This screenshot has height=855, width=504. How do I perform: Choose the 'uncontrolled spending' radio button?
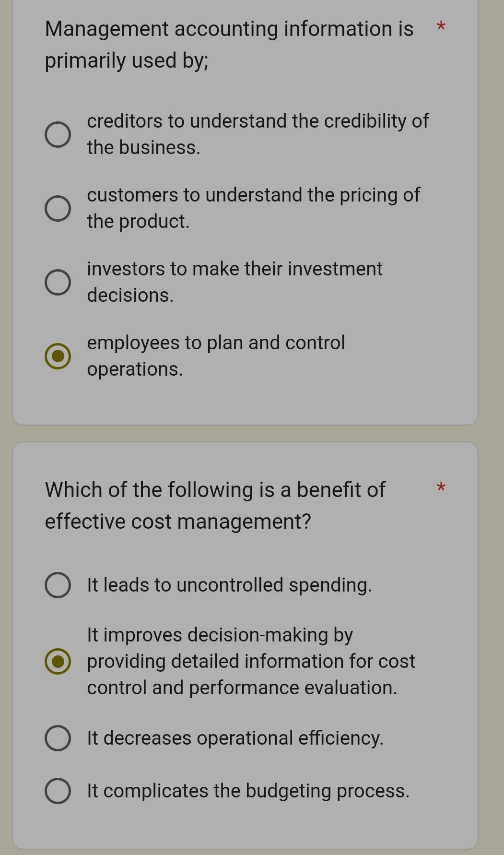(58, 585)
